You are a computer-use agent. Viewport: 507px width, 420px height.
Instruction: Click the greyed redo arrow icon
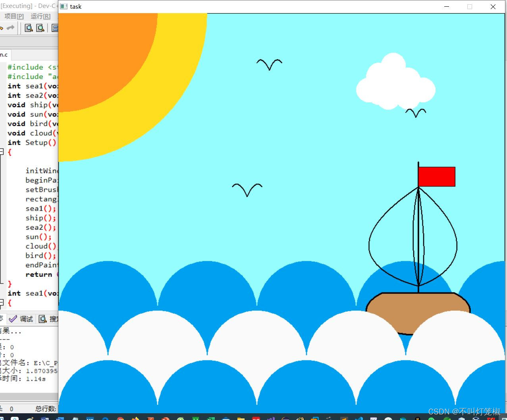[11, 28]
